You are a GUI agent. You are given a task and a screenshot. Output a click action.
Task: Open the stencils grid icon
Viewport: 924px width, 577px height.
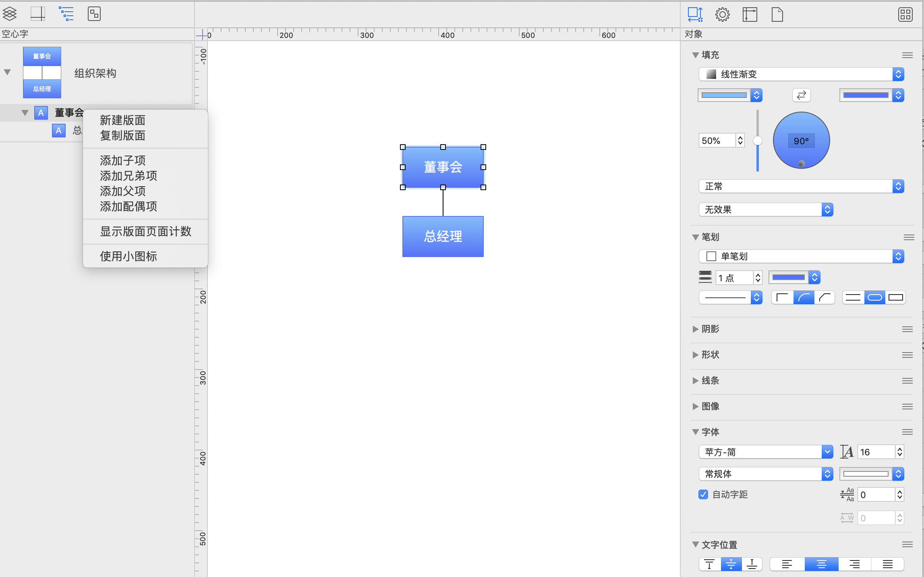905,15
